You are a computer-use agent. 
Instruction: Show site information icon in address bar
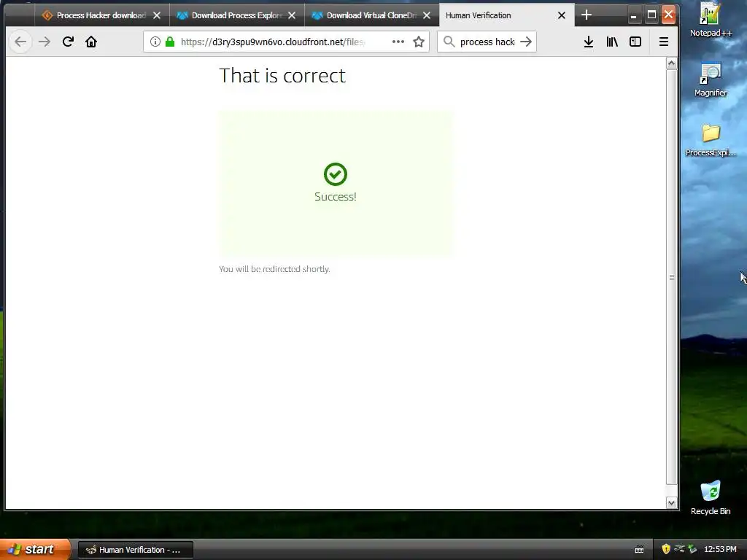(x=155, y=42)
